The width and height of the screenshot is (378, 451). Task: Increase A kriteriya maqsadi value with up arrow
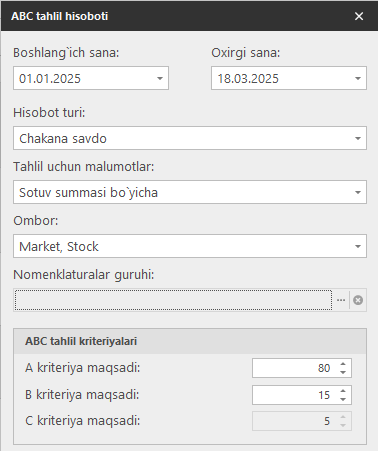pos(343,364)
